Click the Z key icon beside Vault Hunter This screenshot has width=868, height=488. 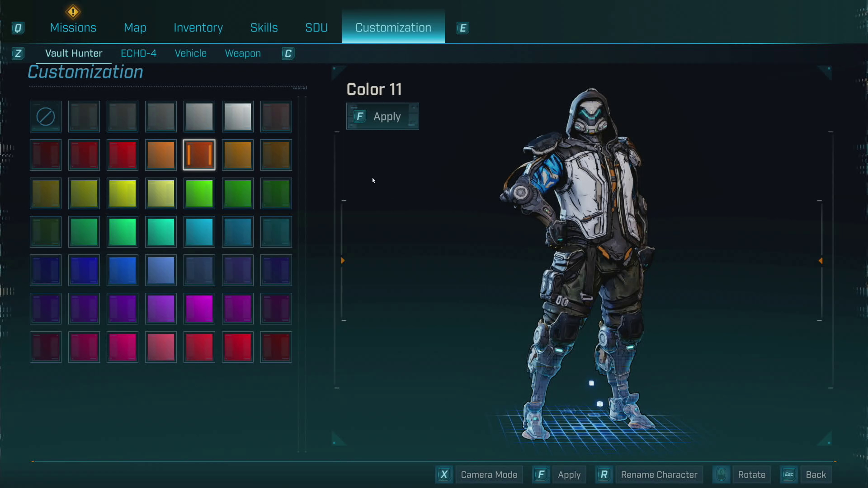(x=18, y=54)
